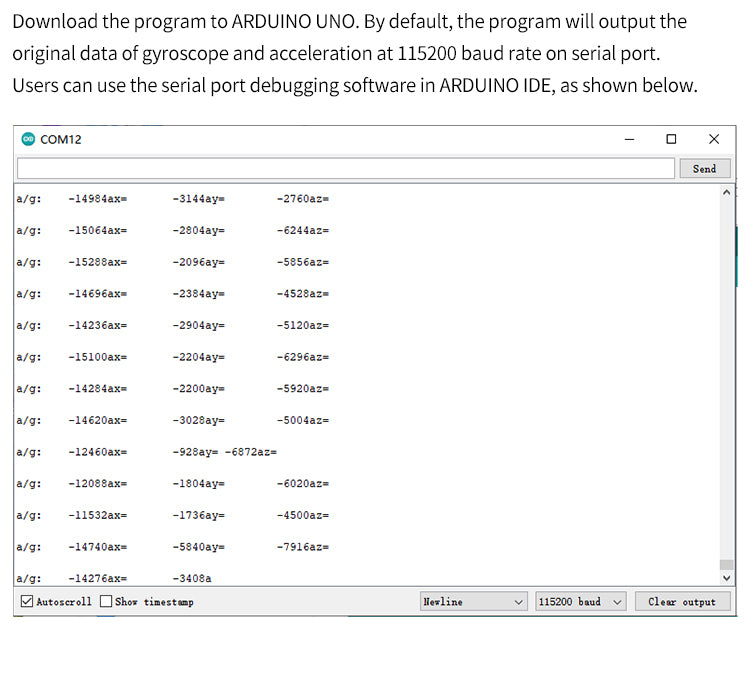Open the Newline line-ending dropdown
The width and height of the screenshot is (750, 678).
coord(474,601)
